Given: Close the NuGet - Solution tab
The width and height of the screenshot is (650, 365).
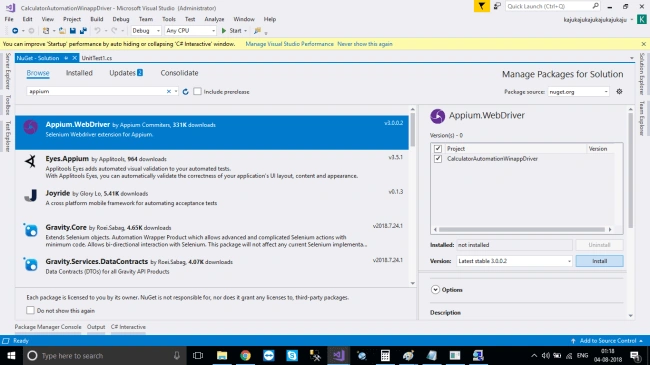Looking at the screenshot, I should click(75, 58).
